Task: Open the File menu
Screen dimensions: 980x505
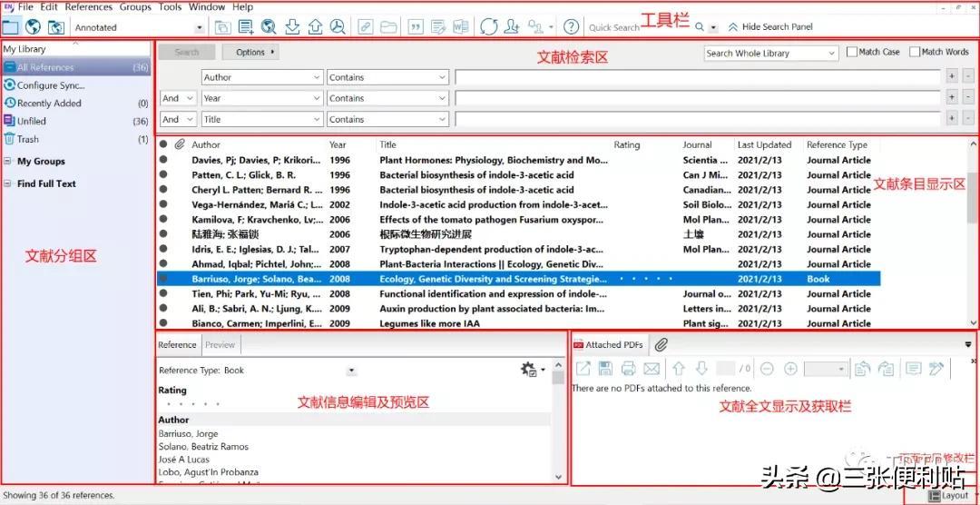Action: point(25,7)
